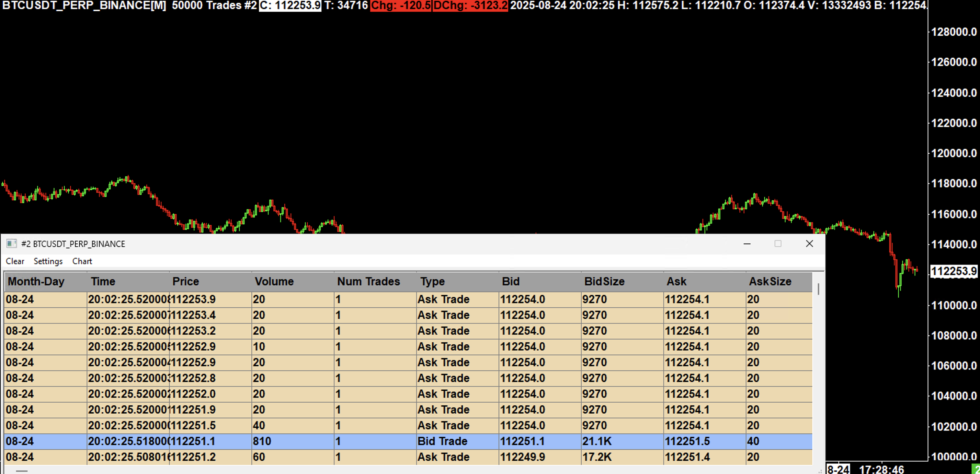Click the Volume column header
Screen dimensions: 980x474
[274, 281]
